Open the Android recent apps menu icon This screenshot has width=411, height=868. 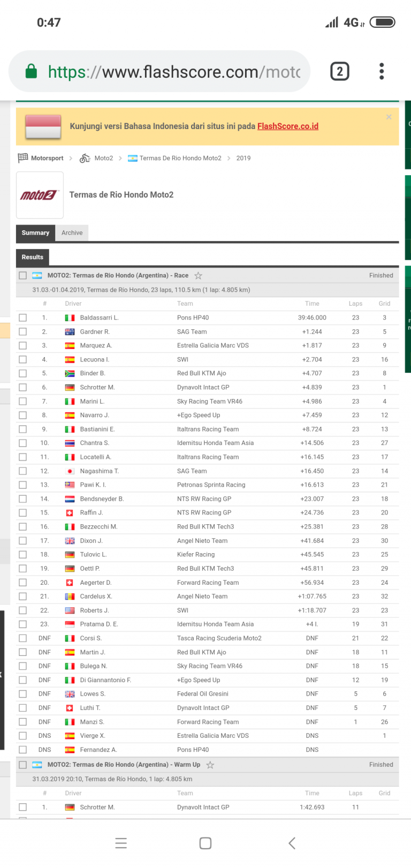(x=121, y=843)
